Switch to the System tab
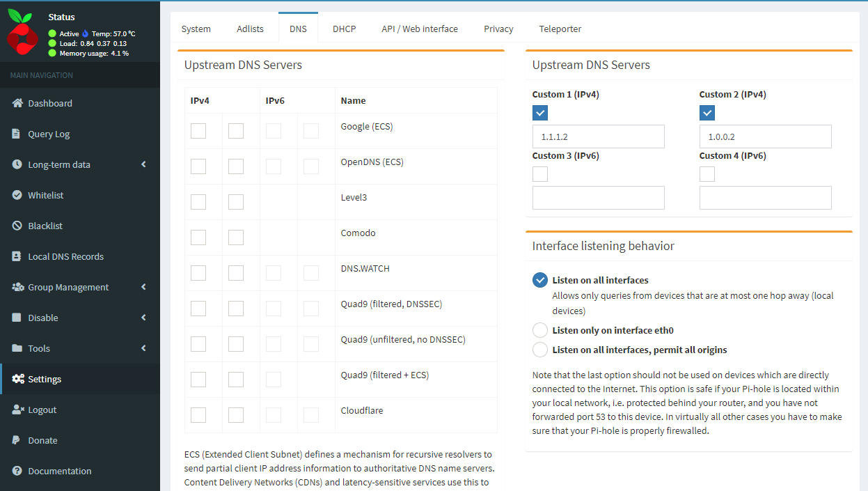 [196, 29]
